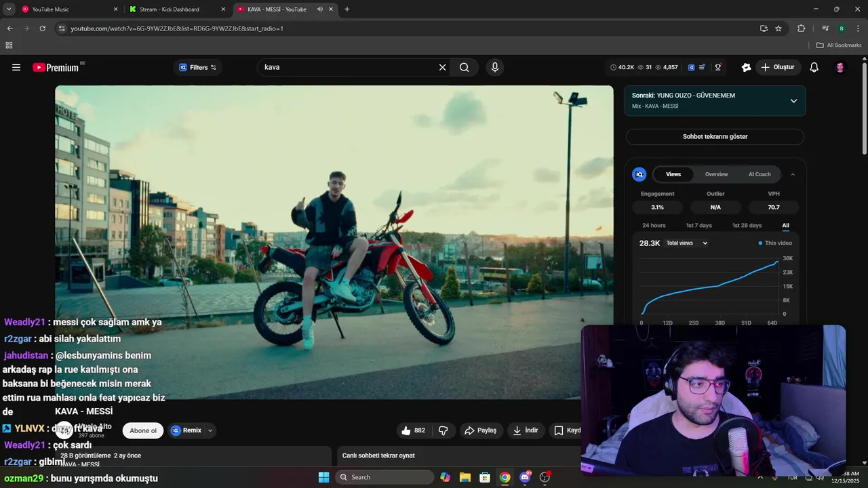Click the Windows taskbar Search box
Viewport: 868px width, 488px height.
[384, 477]
